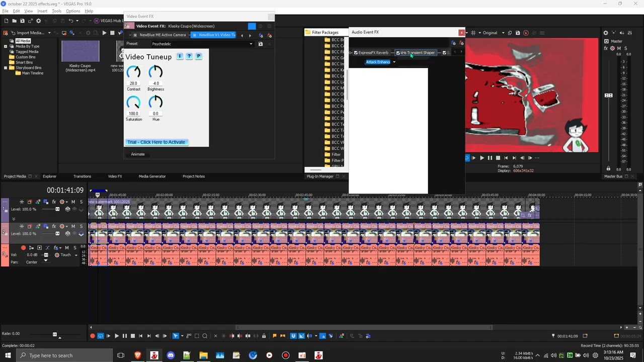This screenshot has width=644, height=362.
Task: Open Master bus FX
Action: tap(606, 48)
